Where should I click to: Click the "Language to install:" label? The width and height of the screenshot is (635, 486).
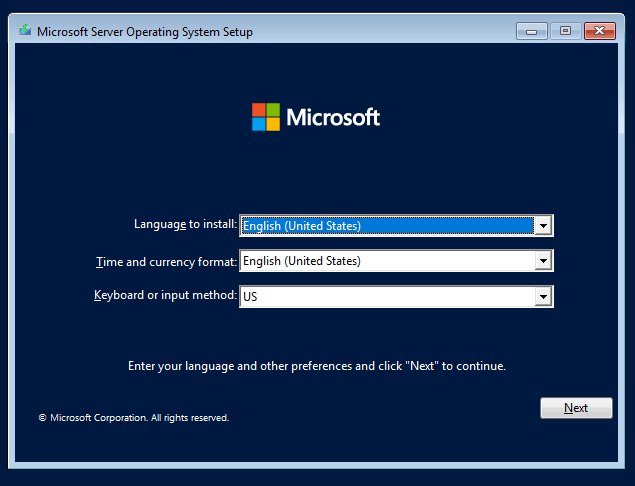coord(185,224)
